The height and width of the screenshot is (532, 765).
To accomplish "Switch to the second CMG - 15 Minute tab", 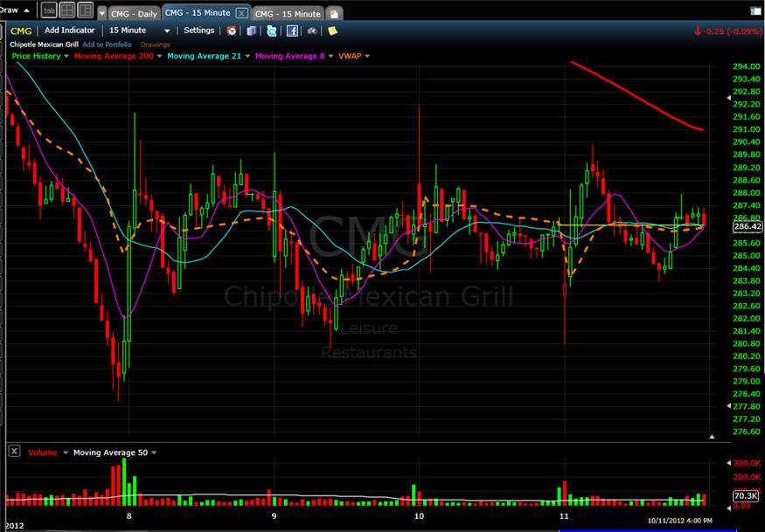I will pyautogui.click(x=288, y=14).
